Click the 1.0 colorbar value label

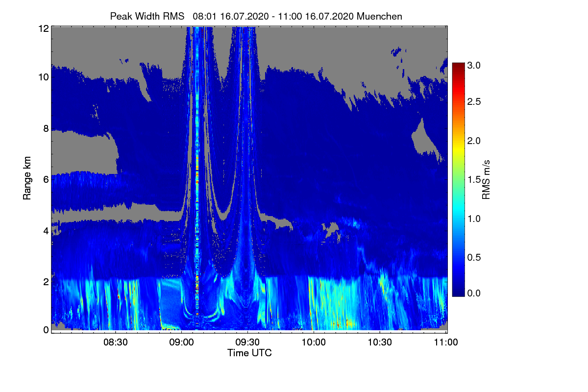coord(475,218)
